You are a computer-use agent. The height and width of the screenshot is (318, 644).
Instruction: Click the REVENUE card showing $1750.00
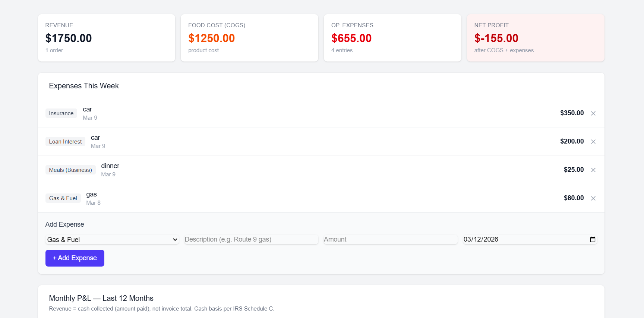tap(106, 38)
